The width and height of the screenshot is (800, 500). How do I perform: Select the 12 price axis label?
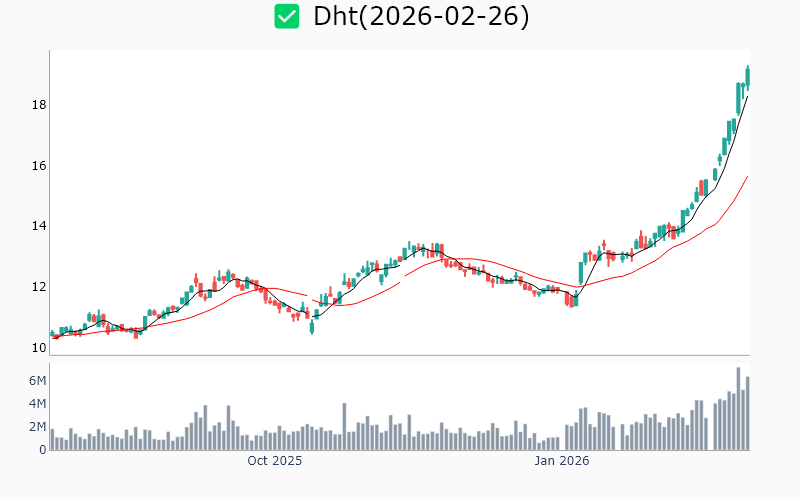[x=35, y=287]
